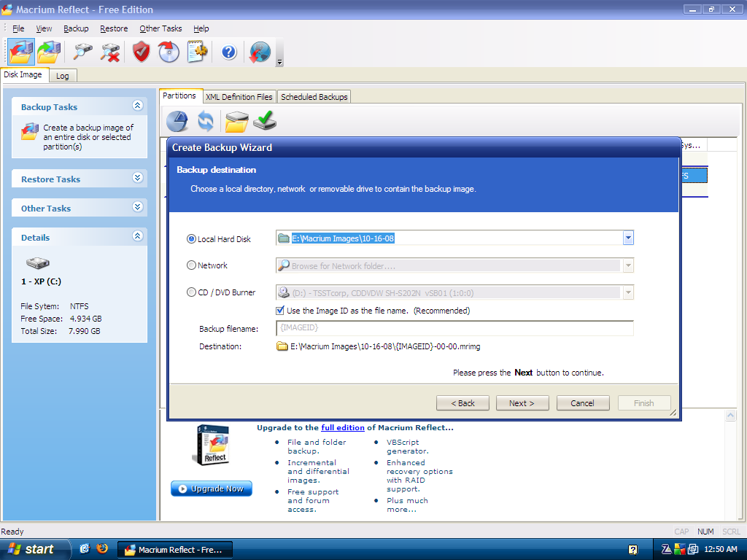Viewport: 747px width, 560px height.
Task: Click the Create backup image toolbar icon
Action: [x=21, y=52]
